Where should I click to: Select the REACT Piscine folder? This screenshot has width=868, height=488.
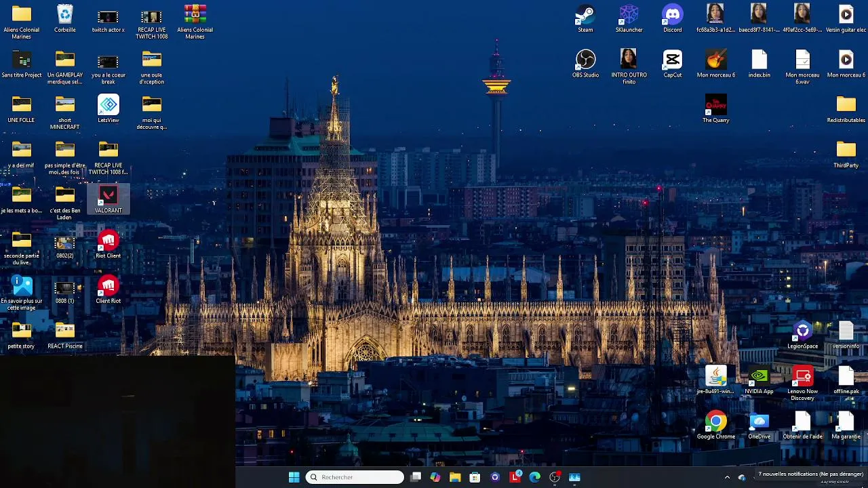(x=65, y=331)
